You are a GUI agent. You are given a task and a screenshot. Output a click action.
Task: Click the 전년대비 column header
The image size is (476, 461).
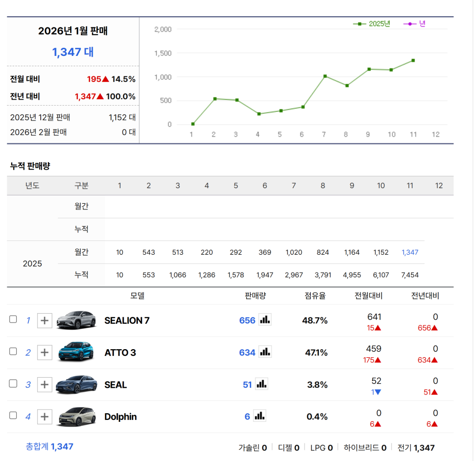[x=425, y=296]
